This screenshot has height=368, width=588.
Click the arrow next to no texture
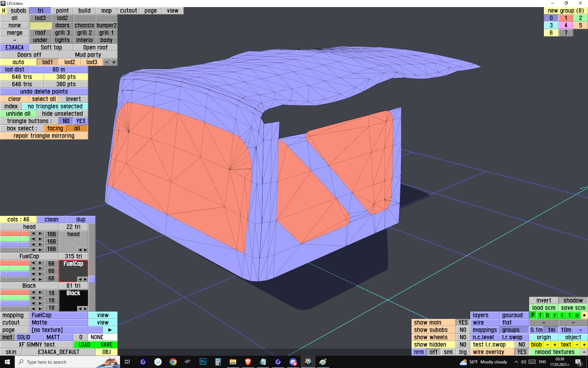(x=110, y=330)
